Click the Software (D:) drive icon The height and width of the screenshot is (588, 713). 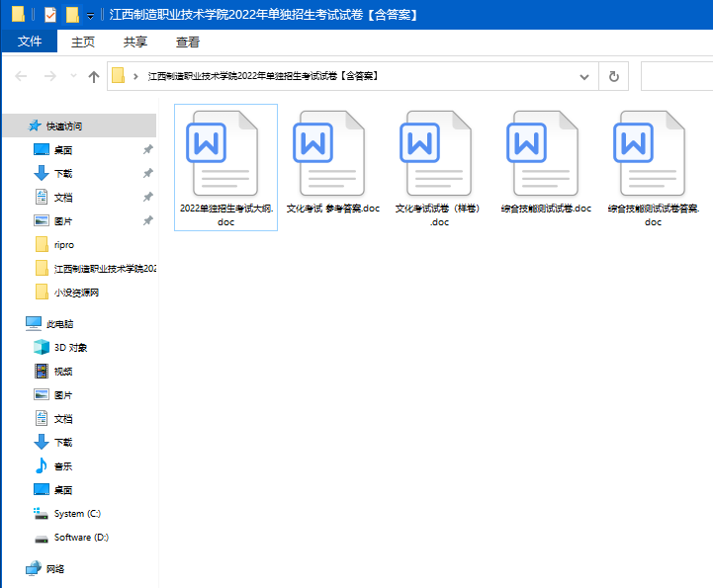[x=42, y=539]
